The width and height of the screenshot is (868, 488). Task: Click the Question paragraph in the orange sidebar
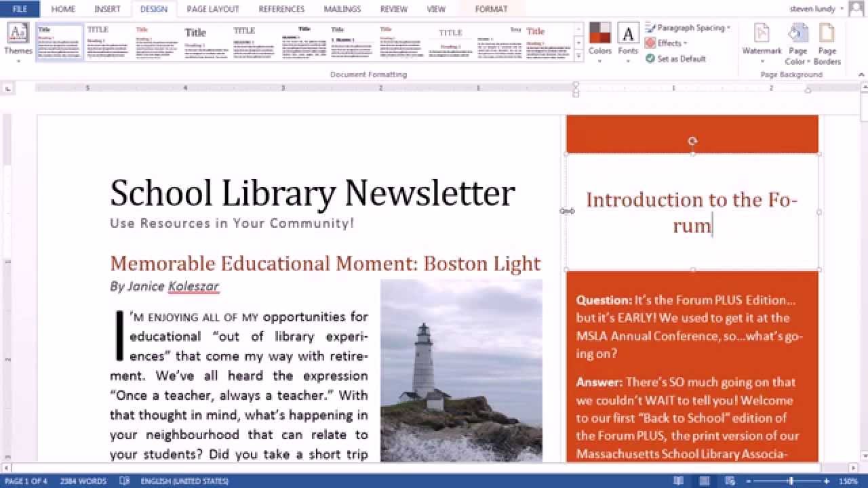tap(690, 327)
